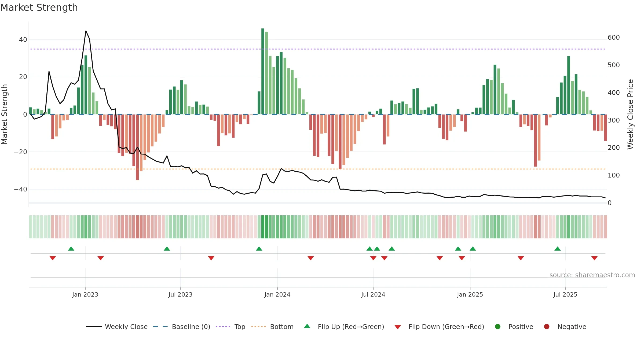Toggle the Flip Up (Red→Green) legend entry
The image size is (644, 362).
(x=344, y=327)
